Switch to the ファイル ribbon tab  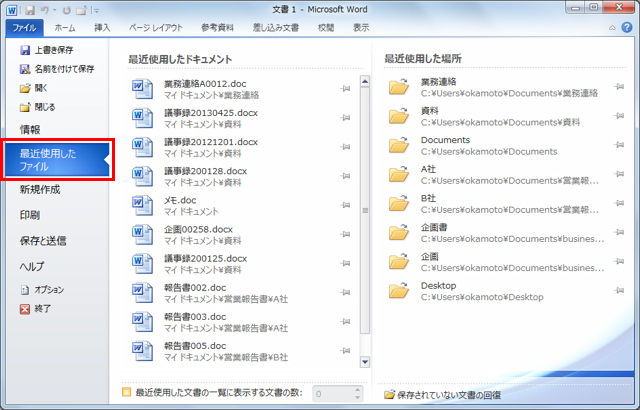pyautogui.click(x=24, y=28)
